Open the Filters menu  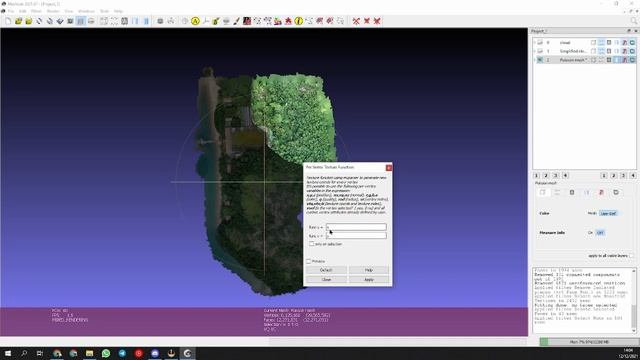tap(36, 11)
